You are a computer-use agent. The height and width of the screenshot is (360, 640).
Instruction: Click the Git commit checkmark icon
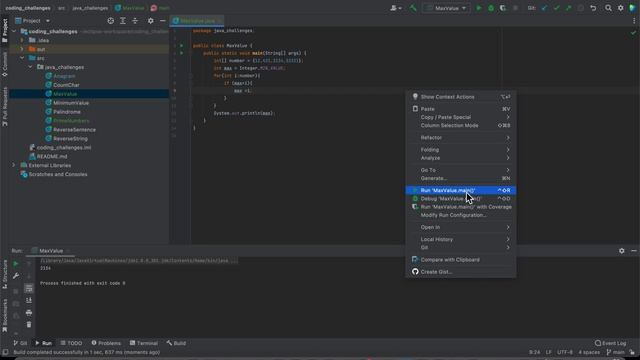point(556,8)
